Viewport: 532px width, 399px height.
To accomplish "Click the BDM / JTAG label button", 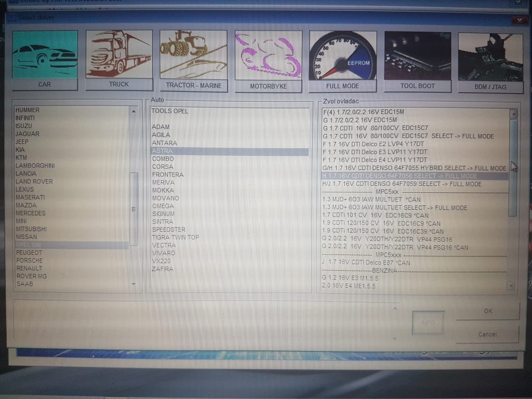I will pos(490,87).
